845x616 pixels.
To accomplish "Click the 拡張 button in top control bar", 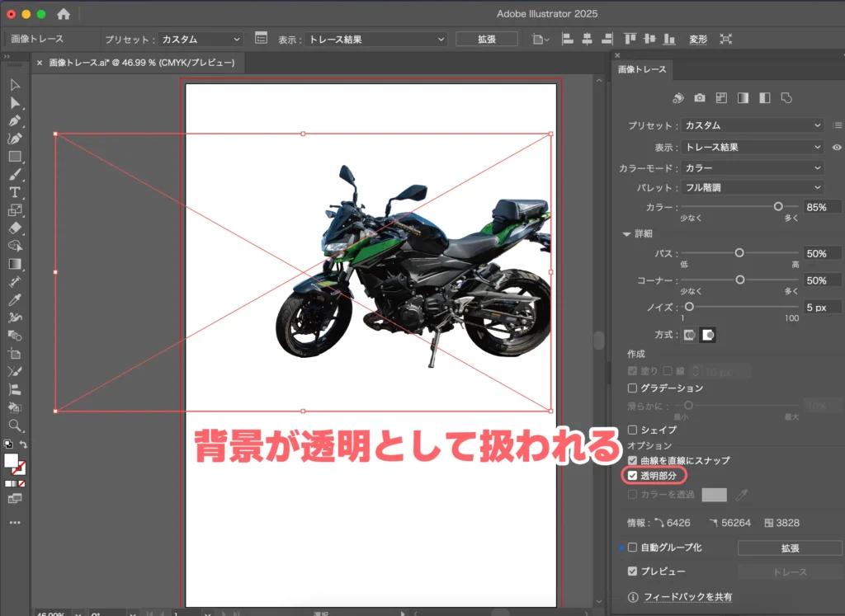I will click(486, 39).
